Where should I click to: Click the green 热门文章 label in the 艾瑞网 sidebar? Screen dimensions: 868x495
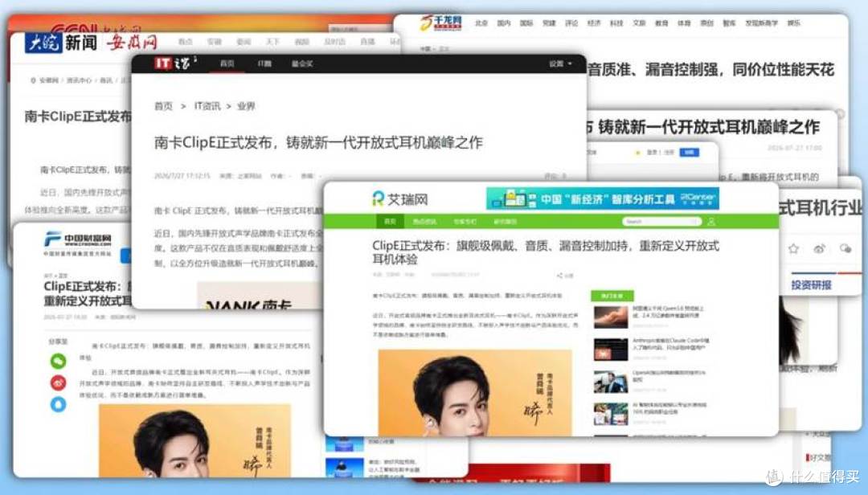[612, 297]
